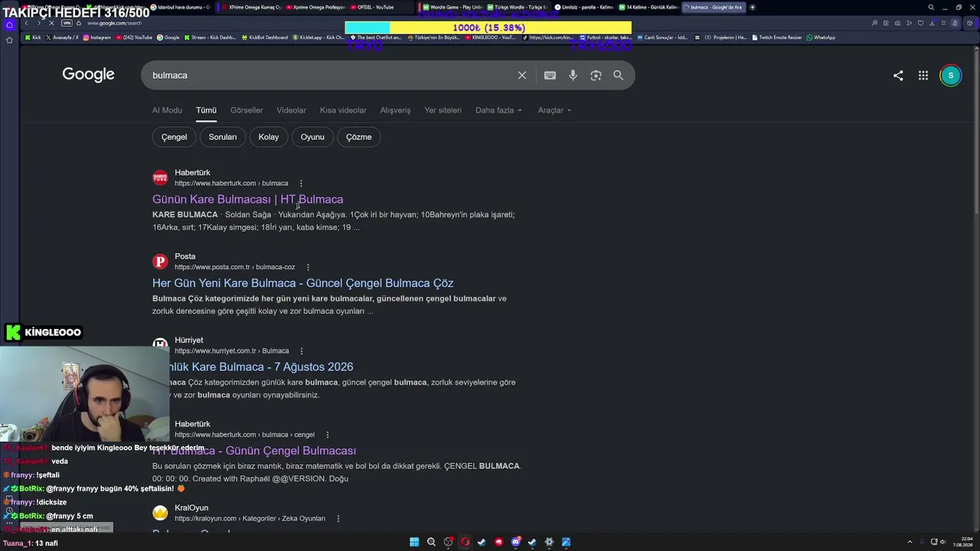980x551 pixels.
Task: Switch to the Videolar tab
Action: pyautogui.click(x=291, y=110)
